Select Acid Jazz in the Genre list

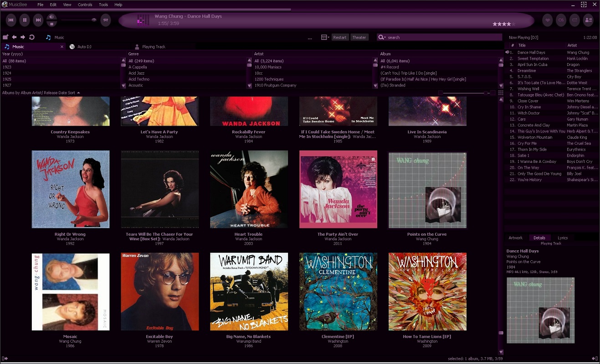pyautogui.click(x=136, y=73)
